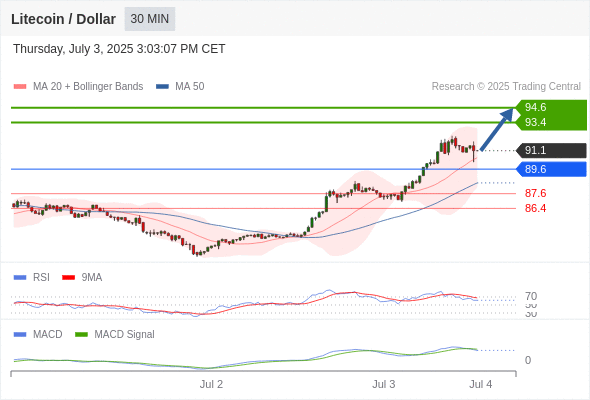590x400 pixels.
Task: Click the Litecoin / Dollar title
Action: click(x=63, y=19)
